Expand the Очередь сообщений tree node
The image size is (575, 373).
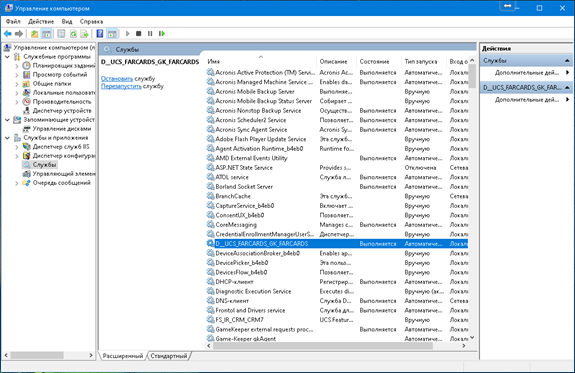coord(17,183)
